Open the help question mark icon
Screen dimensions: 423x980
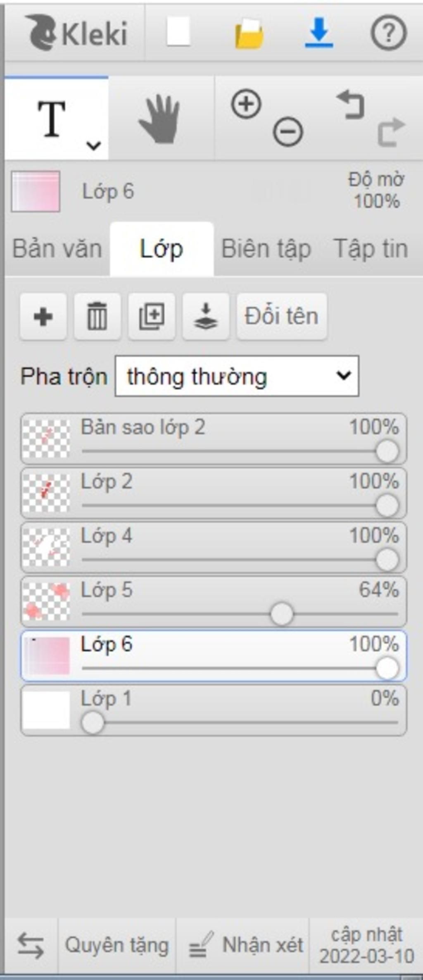coord(388,33)
